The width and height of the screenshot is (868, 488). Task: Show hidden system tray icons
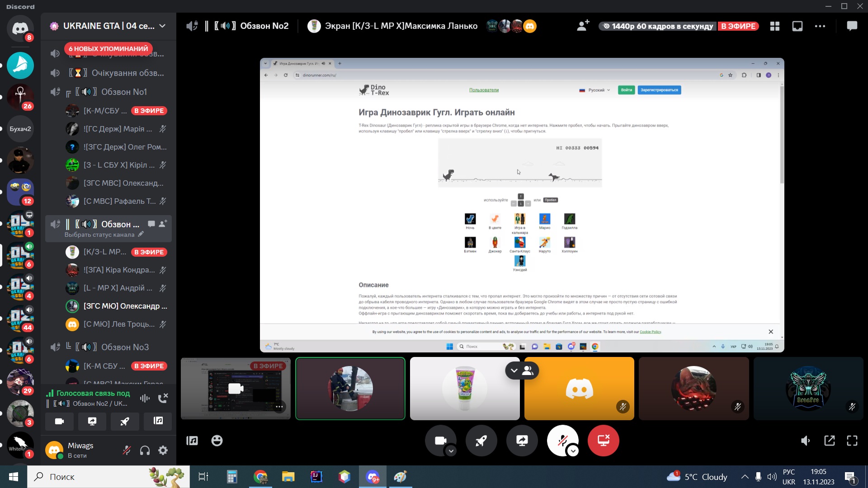pos(745,477)
